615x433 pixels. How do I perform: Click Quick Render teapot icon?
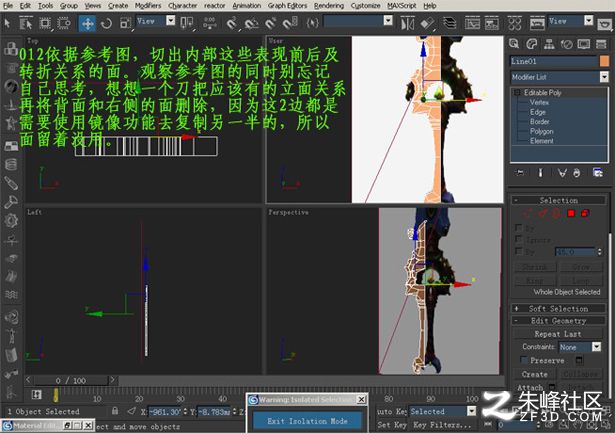(604, 24)
